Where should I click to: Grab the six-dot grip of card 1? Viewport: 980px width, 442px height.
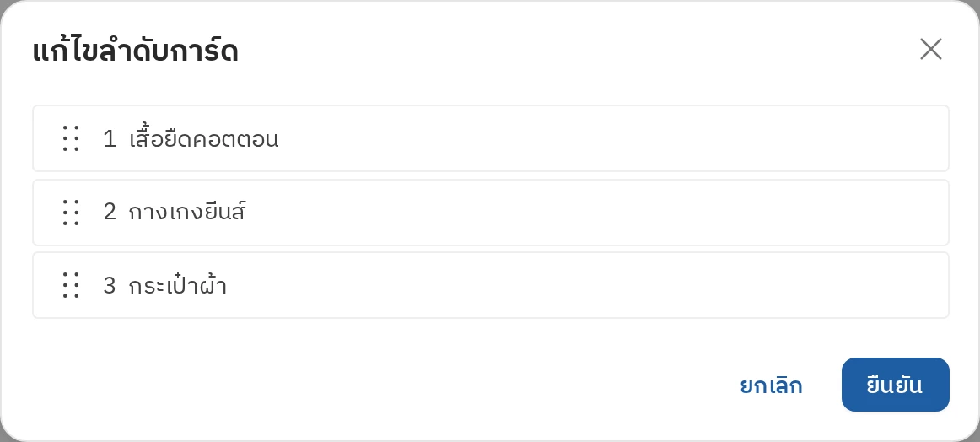[71, 138]
